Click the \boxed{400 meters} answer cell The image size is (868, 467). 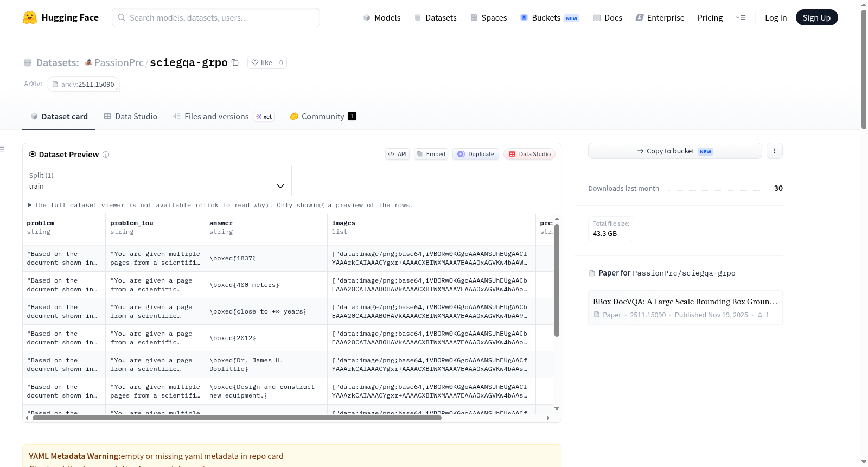click(266, 285)
